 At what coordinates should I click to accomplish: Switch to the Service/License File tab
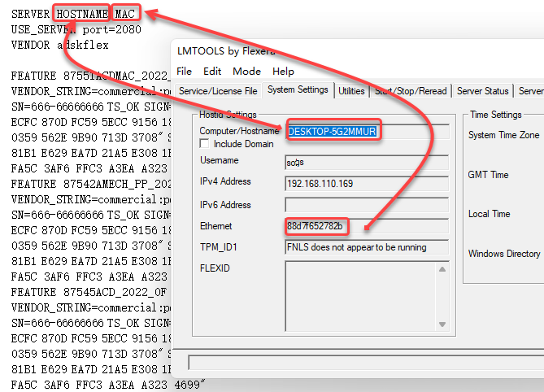(218, 91)
